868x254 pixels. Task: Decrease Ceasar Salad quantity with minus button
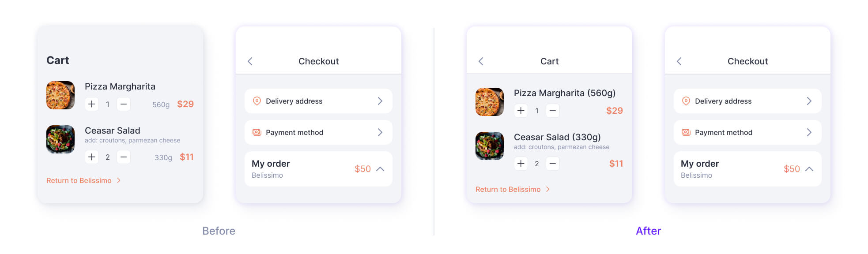tap(124, 157)
